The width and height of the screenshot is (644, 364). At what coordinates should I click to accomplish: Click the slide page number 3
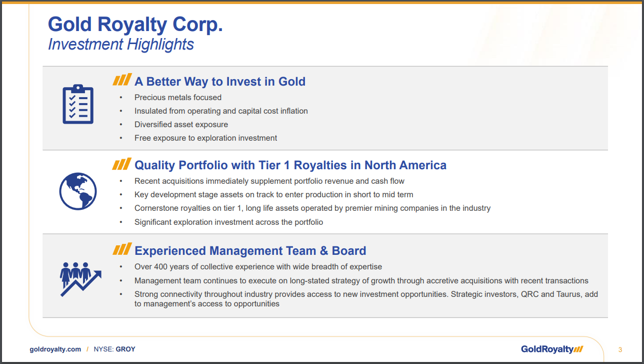pos(620,349)
